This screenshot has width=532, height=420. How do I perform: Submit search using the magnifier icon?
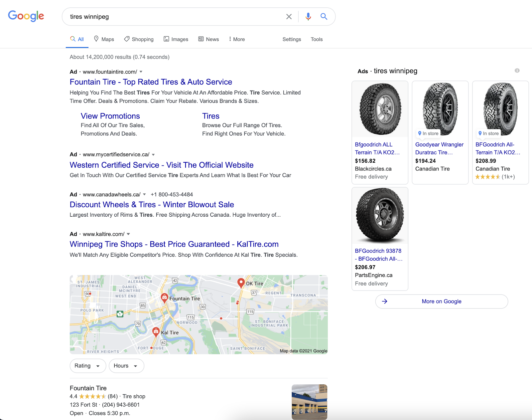click(324, 17)
